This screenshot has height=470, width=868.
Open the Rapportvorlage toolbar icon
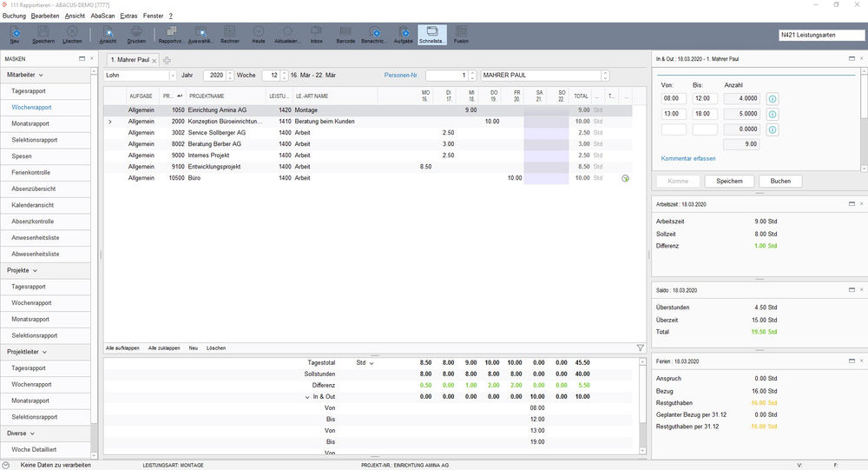pos(170,35)
